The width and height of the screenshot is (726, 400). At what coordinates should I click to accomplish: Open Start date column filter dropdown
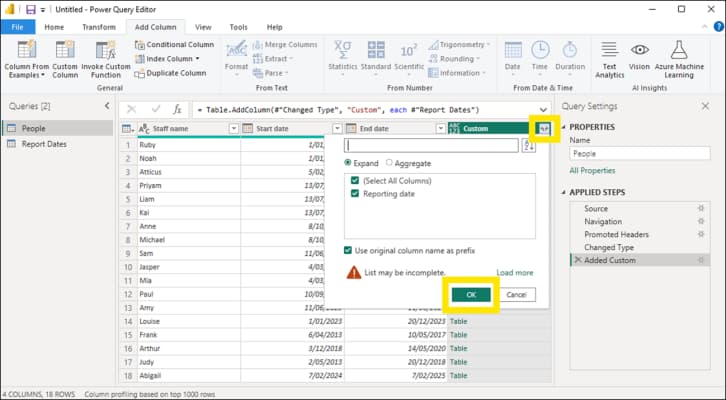pos(337,129)
